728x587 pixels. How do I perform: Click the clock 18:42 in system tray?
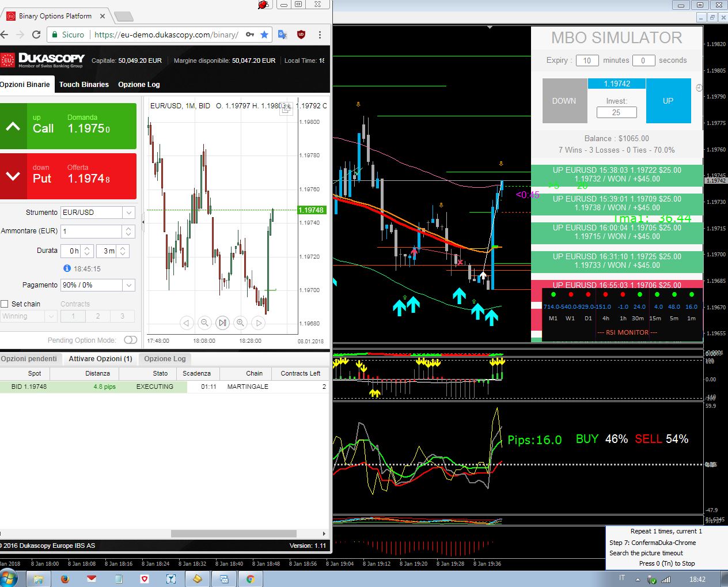click(x=697, y=579)
